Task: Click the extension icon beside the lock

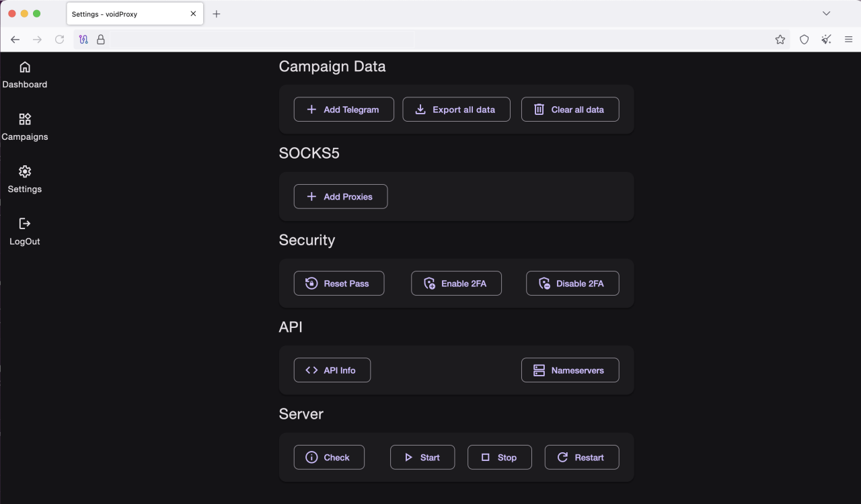Action: (83, 39)
